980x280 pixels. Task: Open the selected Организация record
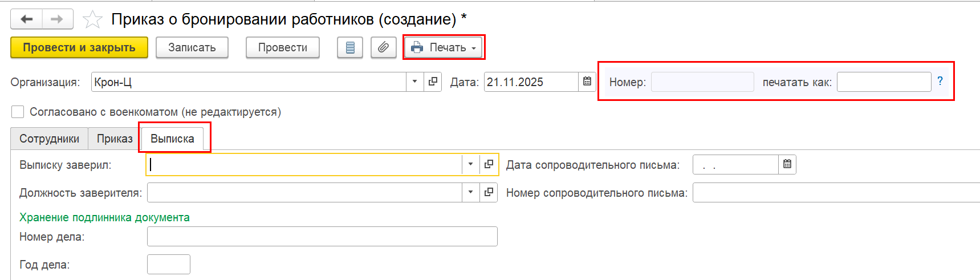(x=433, y=82)
